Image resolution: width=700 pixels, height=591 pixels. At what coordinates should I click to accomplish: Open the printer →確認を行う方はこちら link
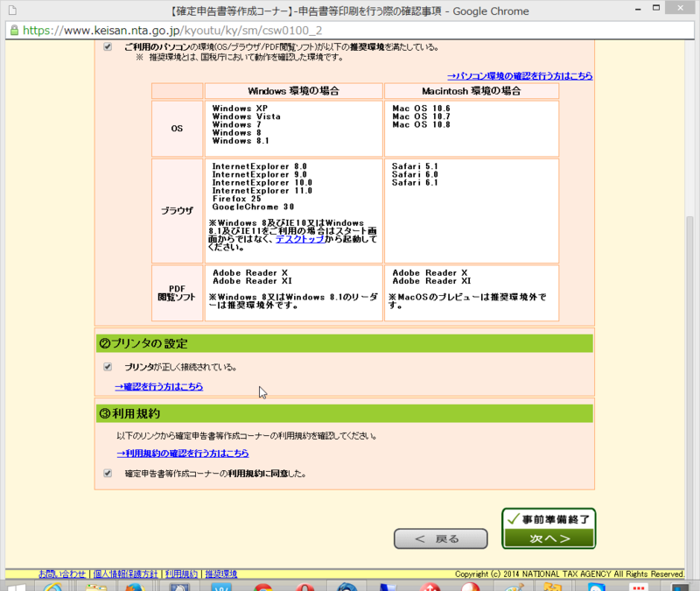[x=159, y=386]
